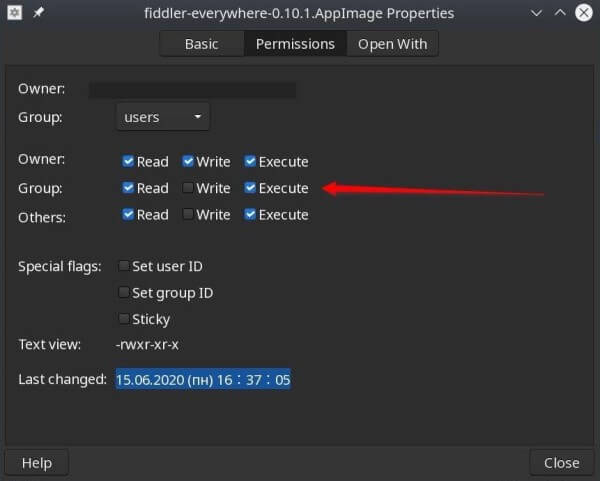Click the window title text
This screenshot has width=600, height=481.
click(x=299, y=13)
